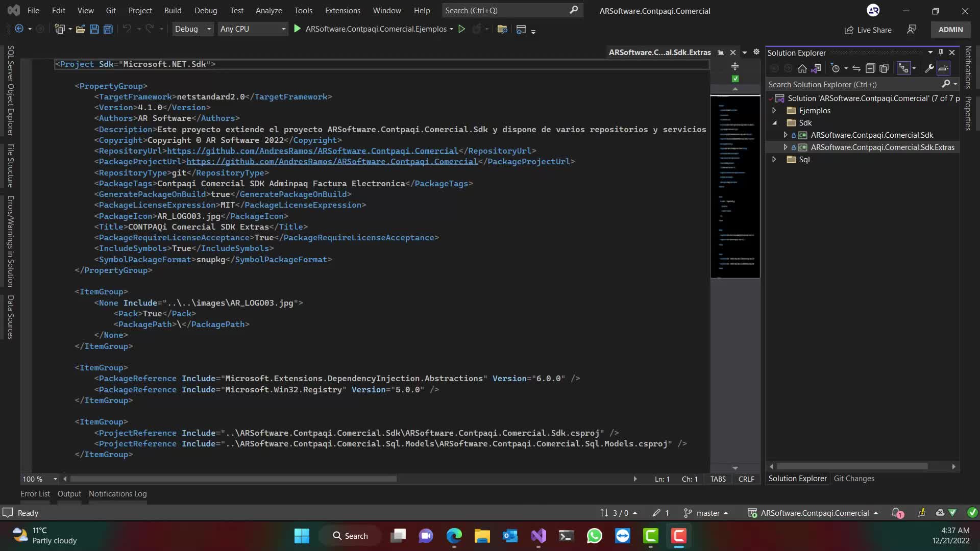
Task: Click Collapse All in Solution Explorer
Action: coord(870,68)
